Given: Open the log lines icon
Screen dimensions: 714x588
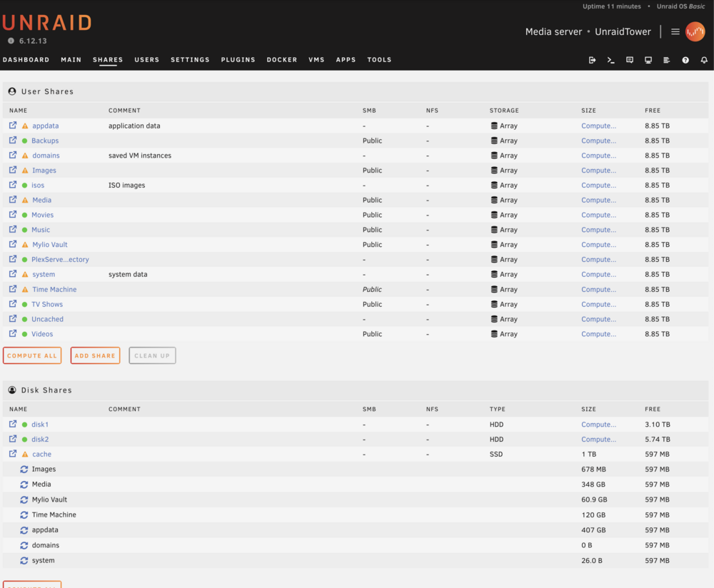Looking at the screenshot, I should tap(667, 60).
